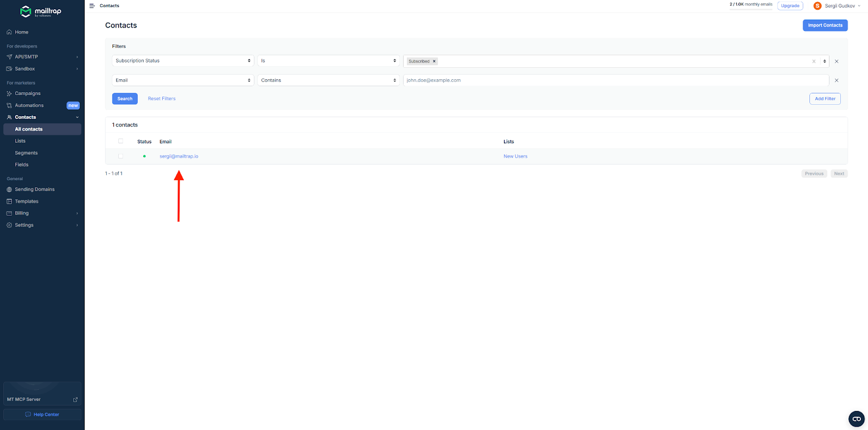Click the 'new' badge beside Automations
The image size is (868, 430).
click(73, 105)
